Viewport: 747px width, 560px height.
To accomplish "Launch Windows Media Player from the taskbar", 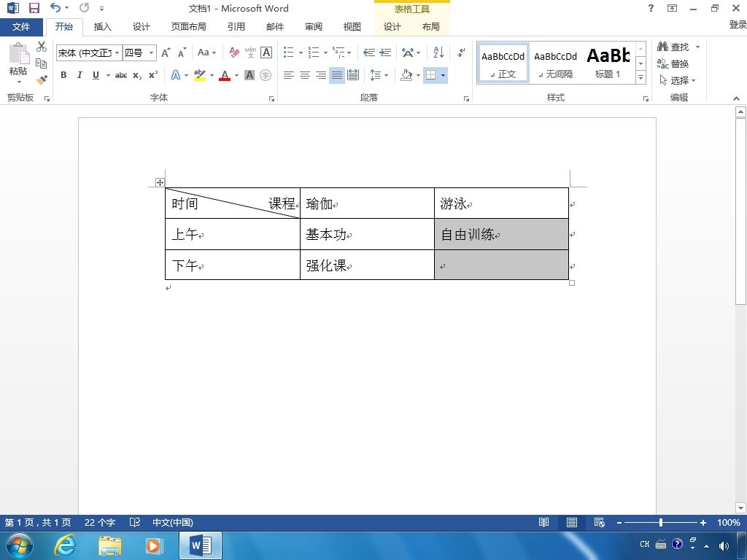I will point(153,545).
